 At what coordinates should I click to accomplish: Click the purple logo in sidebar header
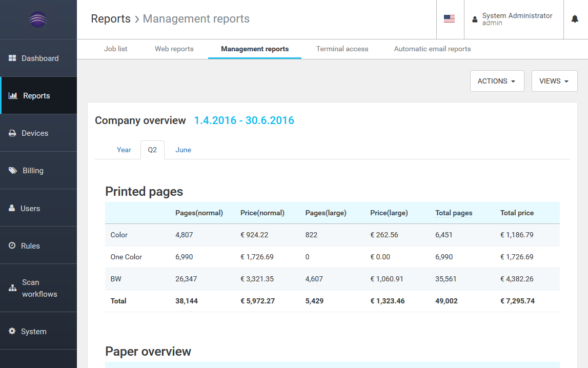tap(38, 19)
